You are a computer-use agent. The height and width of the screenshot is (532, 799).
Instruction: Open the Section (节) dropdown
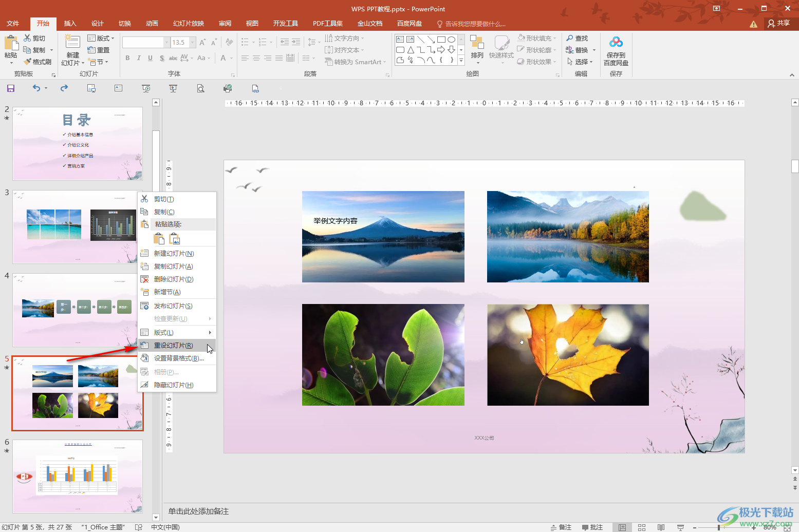tap(98, 62)
